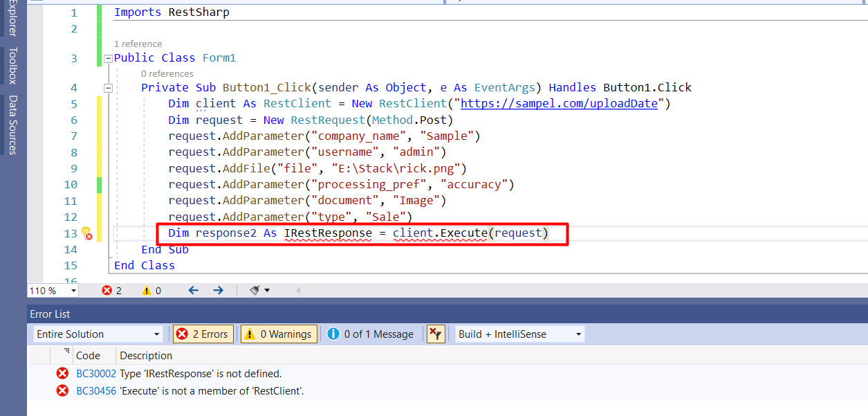Open the Toolbox side tab
868x416 pixels.
click(12, 66)
